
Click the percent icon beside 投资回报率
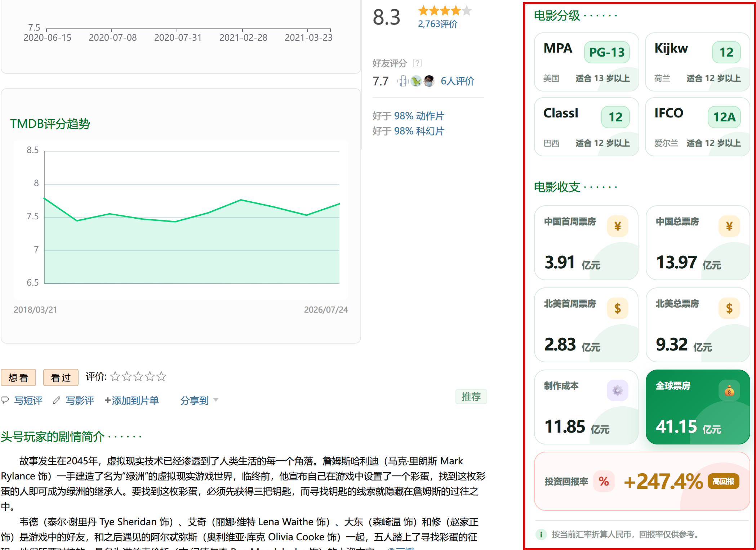[x=604, y=481]
